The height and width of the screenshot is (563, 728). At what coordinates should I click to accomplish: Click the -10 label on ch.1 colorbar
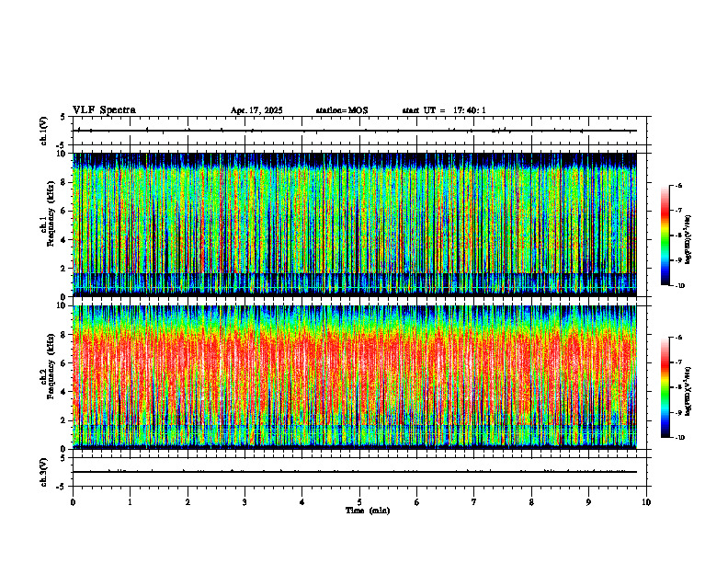click(679, 286)
